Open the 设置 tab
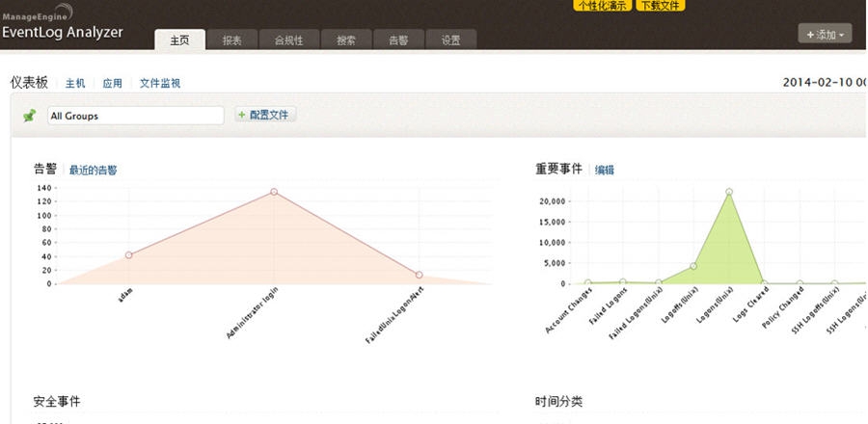868x424 pixels. pyautogui.click(x=451, y=40)
